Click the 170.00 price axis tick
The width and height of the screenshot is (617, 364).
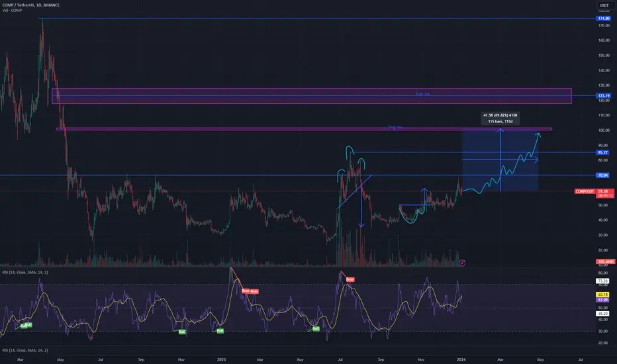pyautogui.click(x=604, y=26)
